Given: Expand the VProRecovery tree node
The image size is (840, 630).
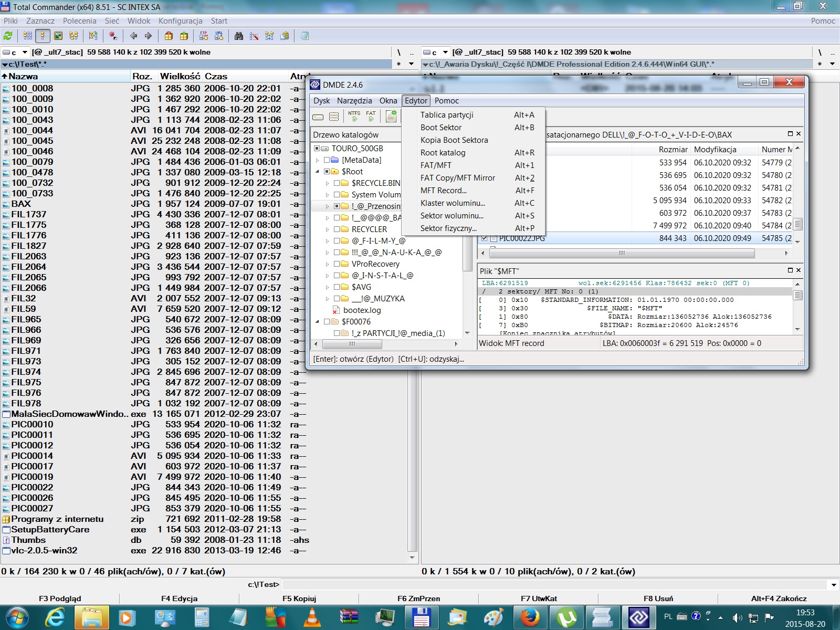Looking at the screenshot, I should (327, 264).
